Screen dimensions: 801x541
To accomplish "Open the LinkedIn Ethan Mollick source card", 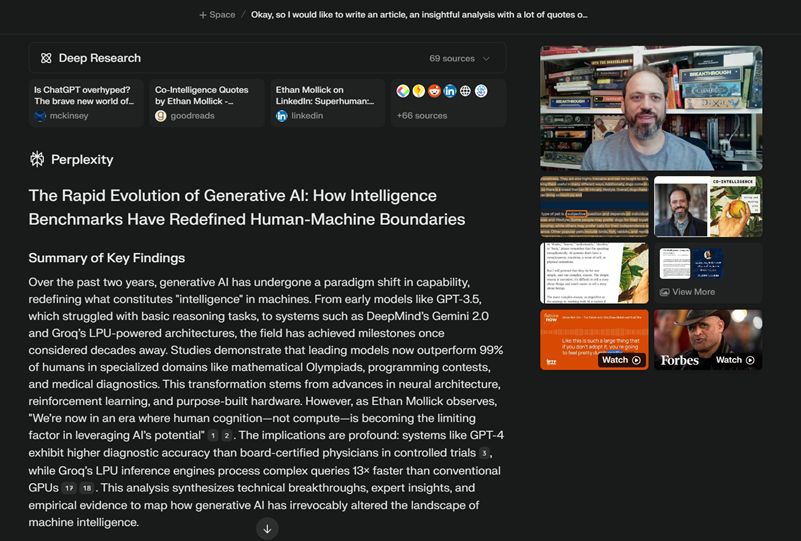I will point(327,103).
